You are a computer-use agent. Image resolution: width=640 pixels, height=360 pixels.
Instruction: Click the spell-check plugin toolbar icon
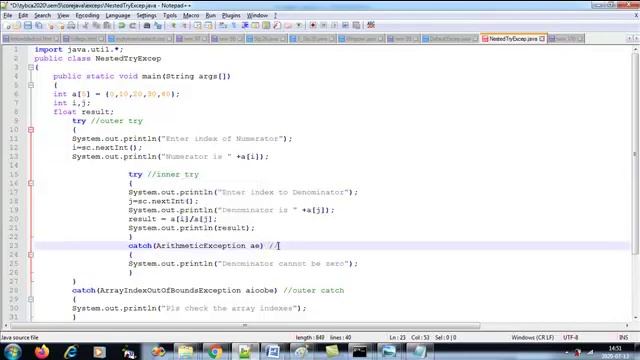click(x=371, y=25)
